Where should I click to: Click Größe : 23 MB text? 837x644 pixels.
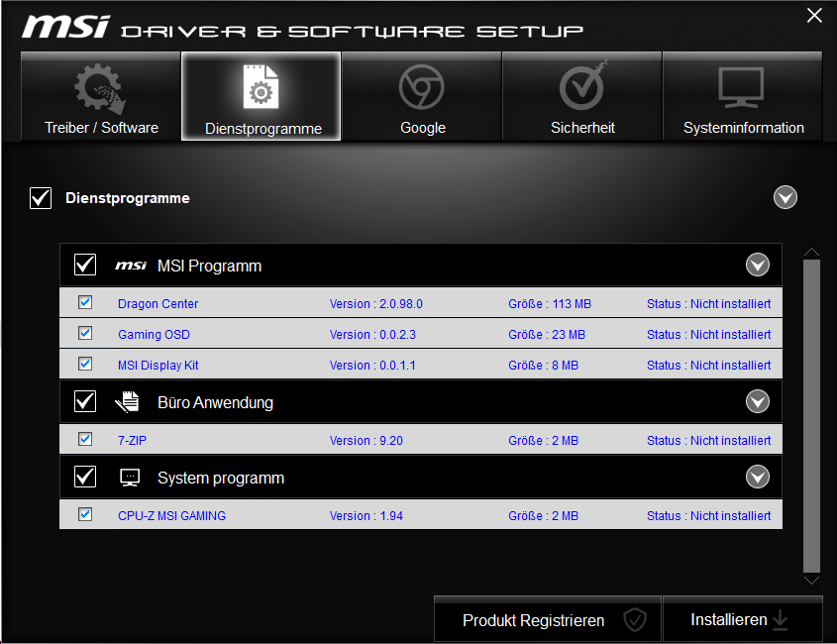point(547,334)
